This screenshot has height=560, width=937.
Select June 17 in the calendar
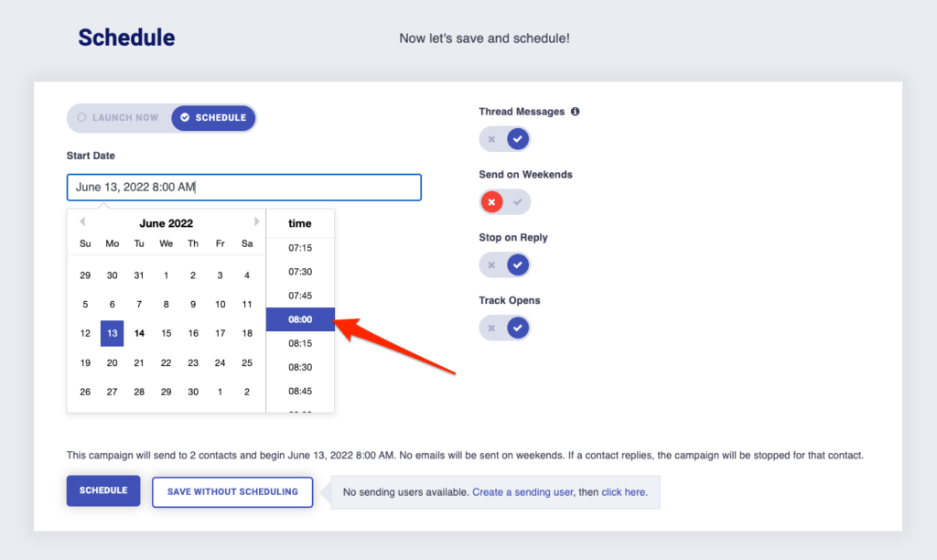[220, 333]
